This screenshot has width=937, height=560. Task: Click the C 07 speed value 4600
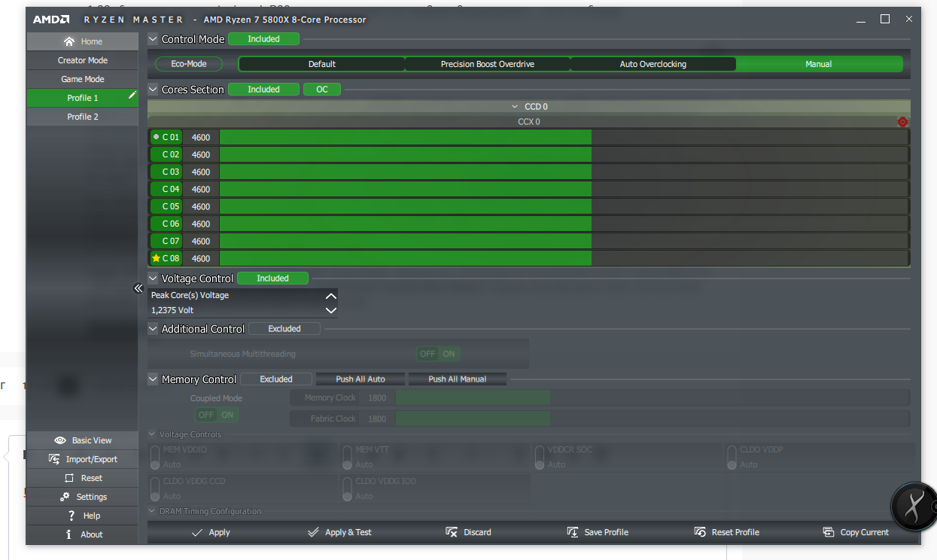201,241
